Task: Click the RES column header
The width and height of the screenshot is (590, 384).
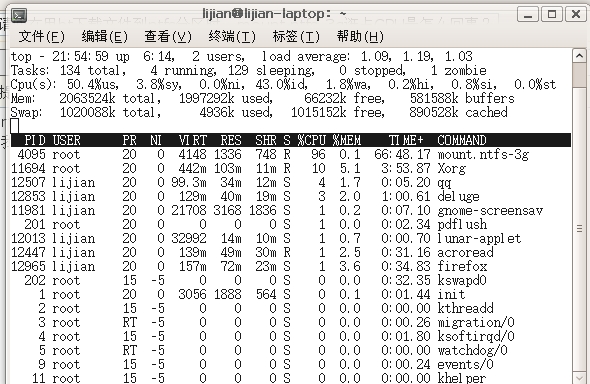Action: pyautogui.click(x=231, y=140)
